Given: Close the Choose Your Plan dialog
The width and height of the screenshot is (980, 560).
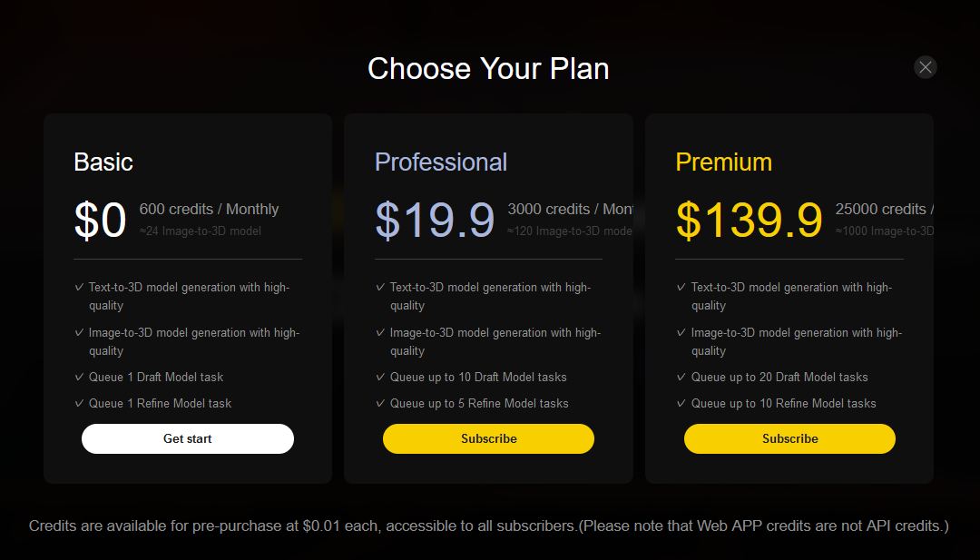Looking at the screenshot, I should tap(925, 67).
